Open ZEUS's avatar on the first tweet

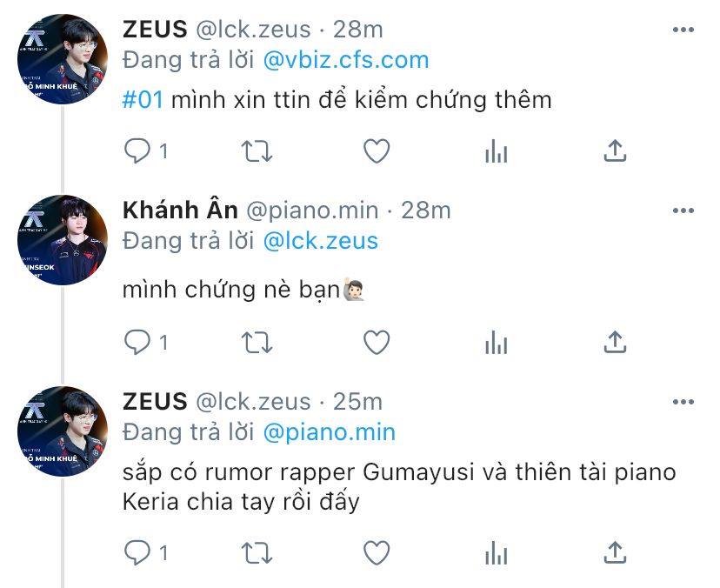62,59
